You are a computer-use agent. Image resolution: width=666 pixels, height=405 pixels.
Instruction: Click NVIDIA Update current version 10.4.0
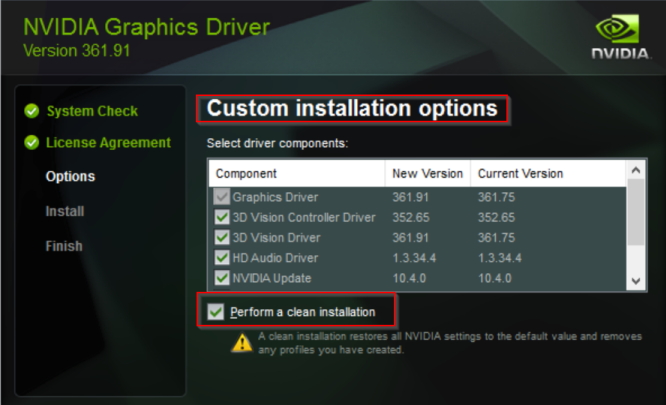pyautogui.click(x=495, y=278)
